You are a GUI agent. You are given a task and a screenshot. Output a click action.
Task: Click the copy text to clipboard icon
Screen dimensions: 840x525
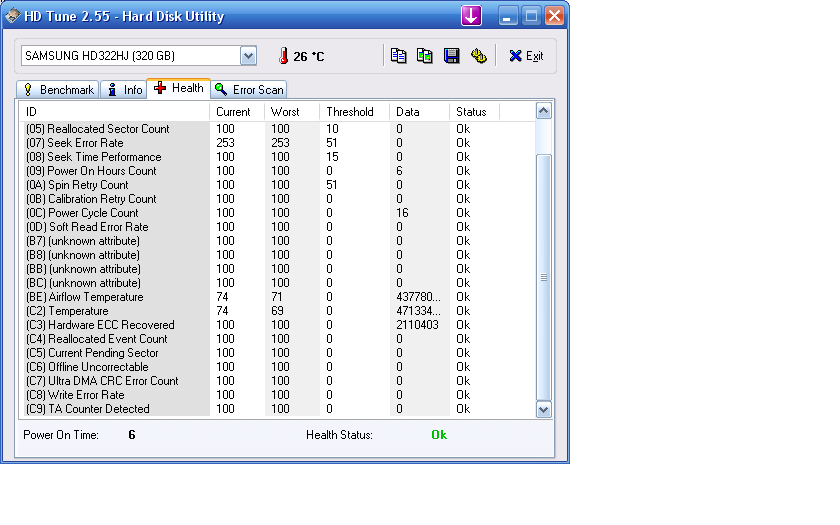click(398, 56)
